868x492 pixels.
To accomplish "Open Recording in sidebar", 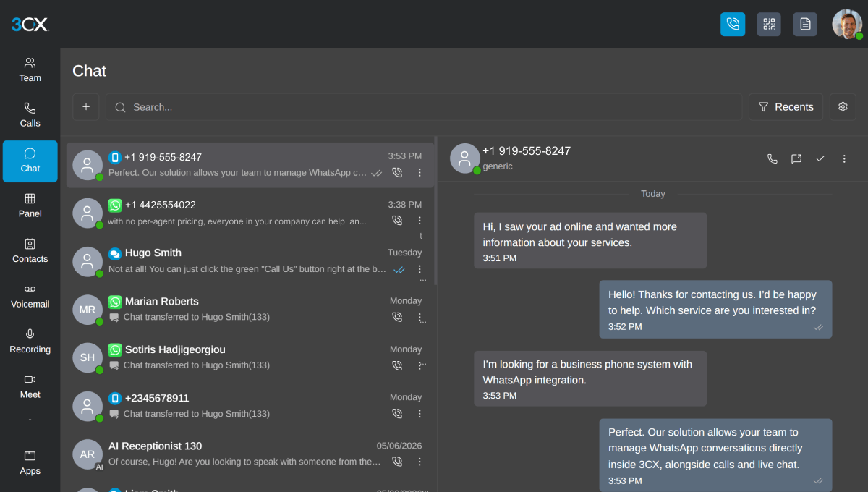I will 30,342.
